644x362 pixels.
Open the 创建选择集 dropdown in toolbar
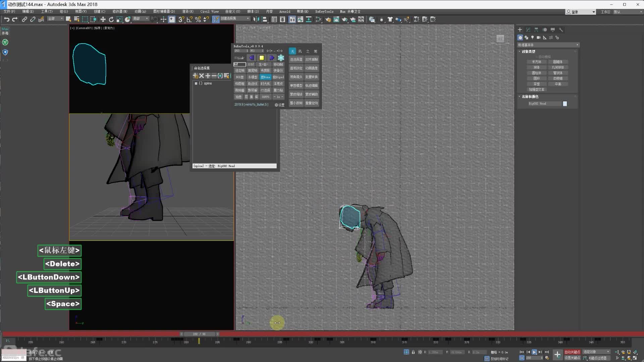(248, 18)
